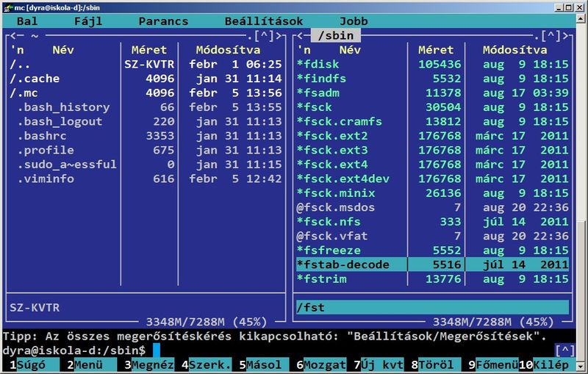This screenshot has height=374, width=588.
Task: Toggle right panel sort order 'n indicator
Action: click(304, 50)
